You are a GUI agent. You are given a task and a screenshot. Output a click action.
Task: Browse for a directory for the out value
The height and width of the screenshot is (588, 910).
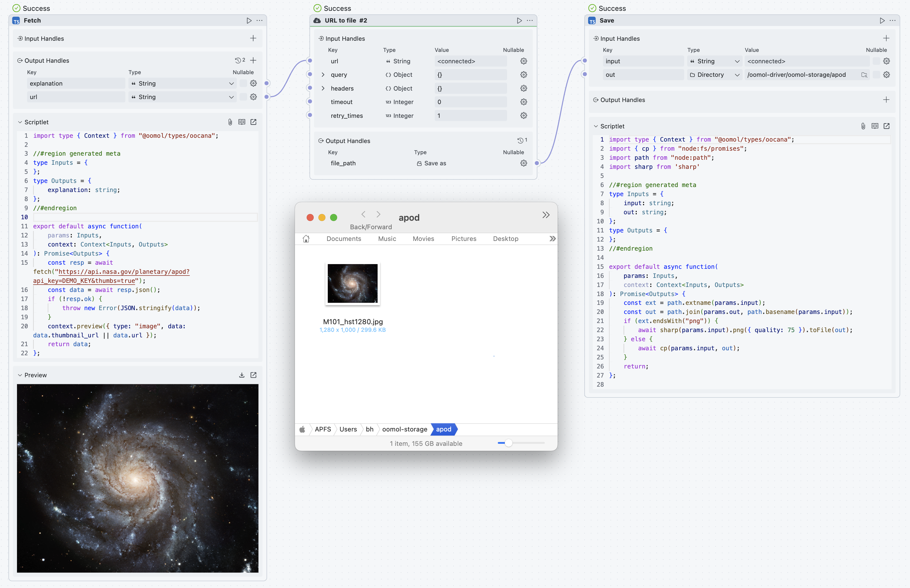[x=864, y=75]
